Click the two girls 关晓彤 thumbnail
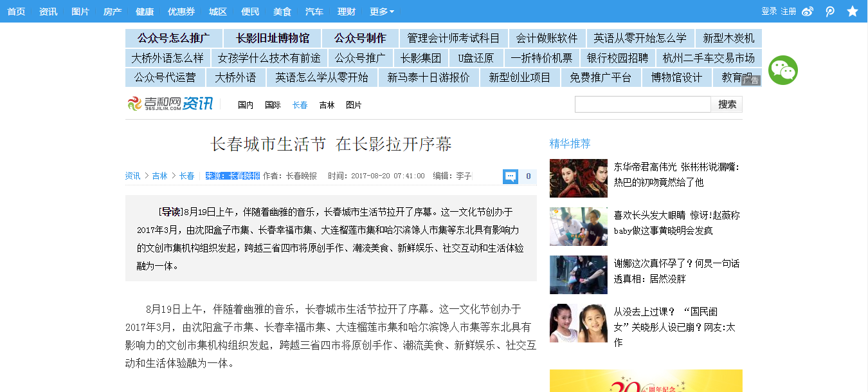868x392 pixels. click(579, 323)
